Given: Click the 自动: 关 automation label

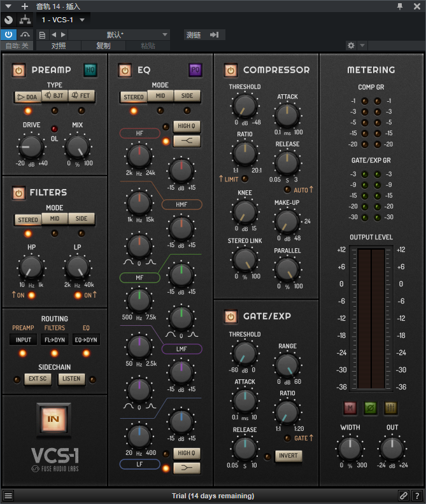Looking at the screenshot, I should point(17,46).
